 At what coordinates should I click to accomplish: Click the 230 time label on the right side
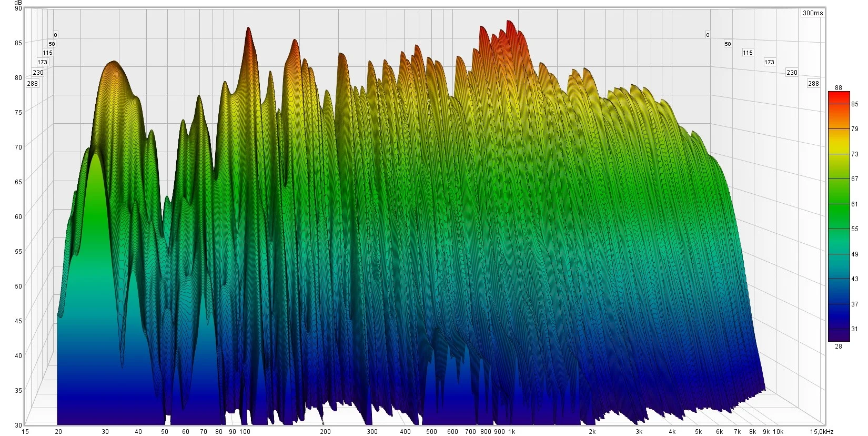point(792,73)
